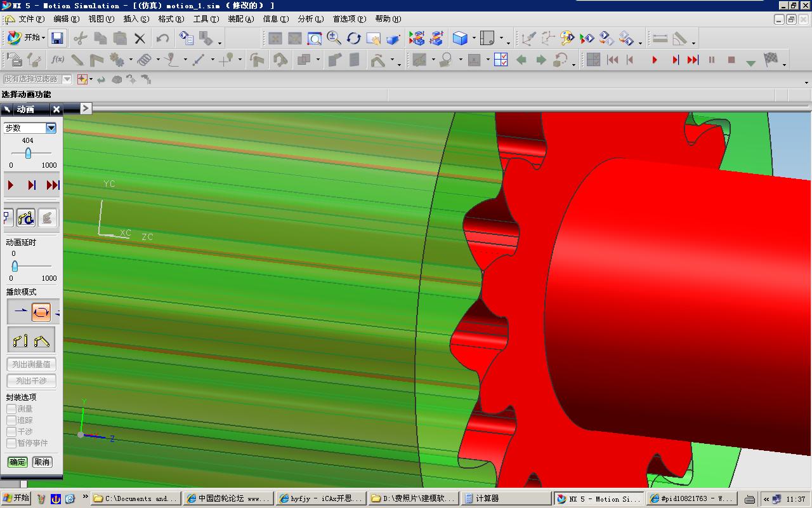Select the play-once arrow mode icon
This screenshot has height=508, width=812.
20,312
